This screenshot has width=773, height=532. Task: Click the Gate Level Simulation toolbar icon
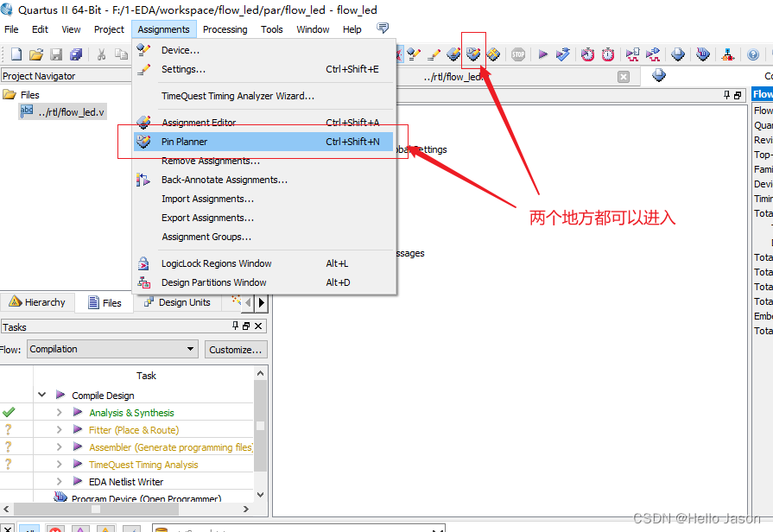(653, 54)
